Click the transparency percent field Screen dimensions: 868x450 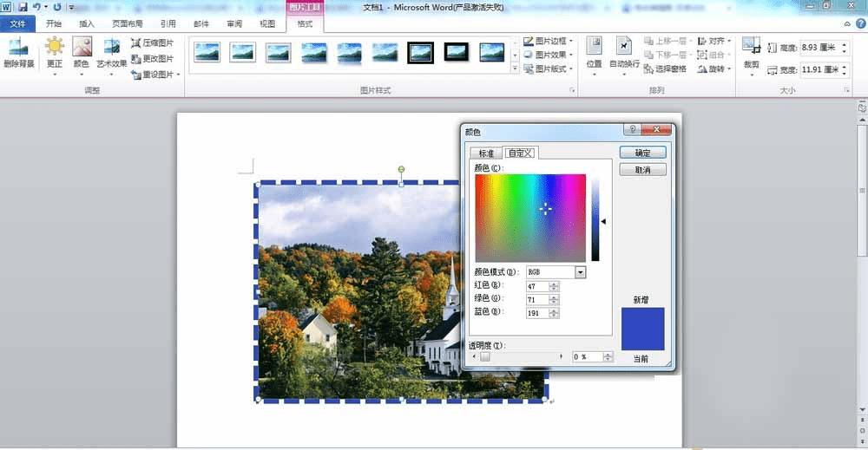[588, 357]
